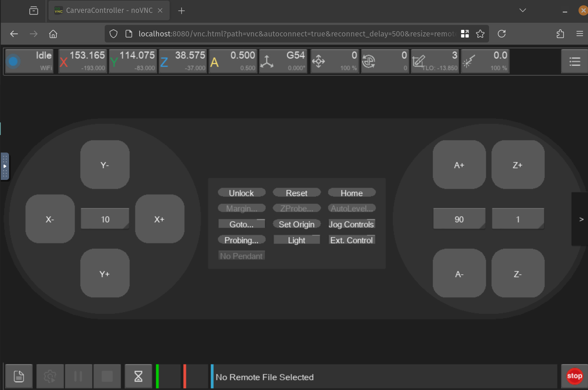Image resolution: width=588 pixels, height=390 pixels.
Task: Toggle Ext. Control button
Action: tap(351, 240)
